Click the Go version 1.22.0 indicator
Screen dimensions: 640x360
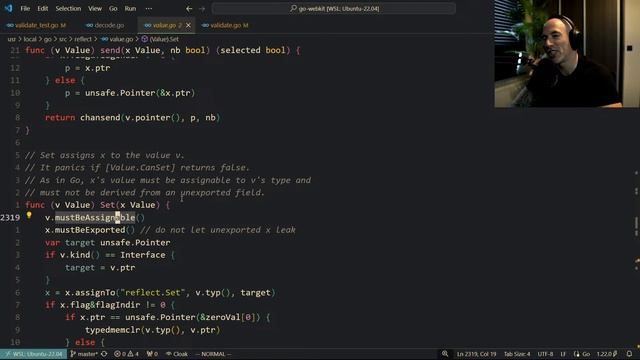pos(607,354)
